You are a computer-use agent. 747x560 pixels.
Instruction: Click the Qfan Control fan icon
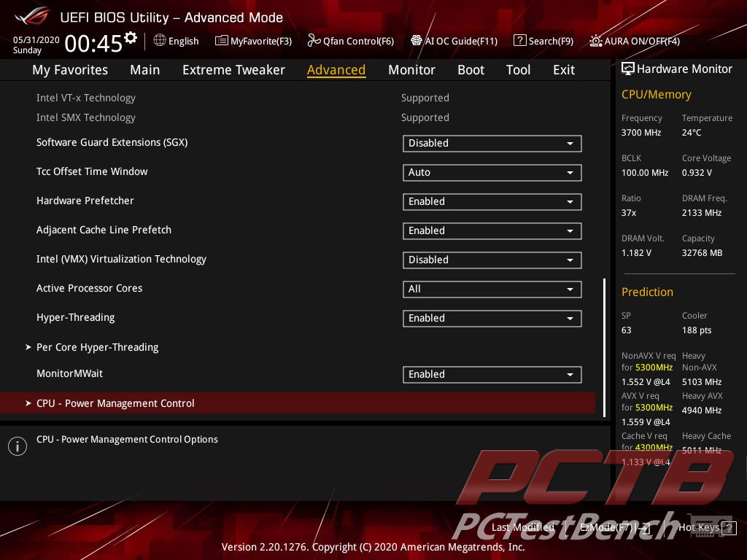[x=314, y=41]
